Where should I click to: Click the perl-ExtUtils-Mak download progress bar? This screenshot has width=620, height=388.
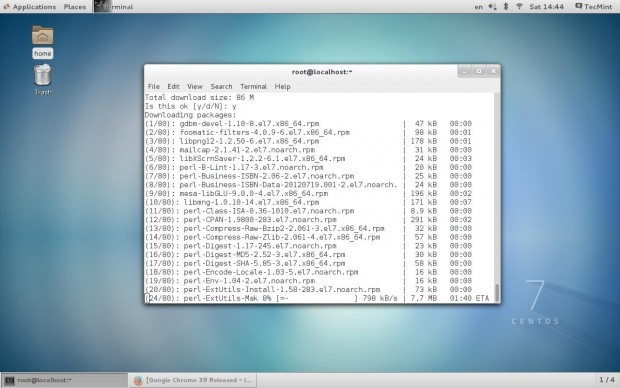pyautogui.click(x=317, y=298)
